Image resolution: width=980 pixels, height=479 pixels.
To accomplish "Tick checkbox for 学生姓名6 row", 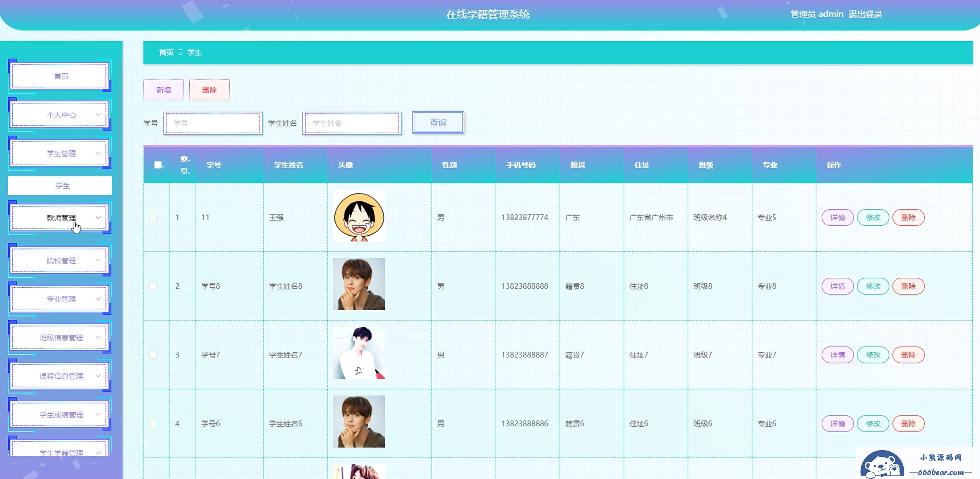I will click(x=153, y=423).
